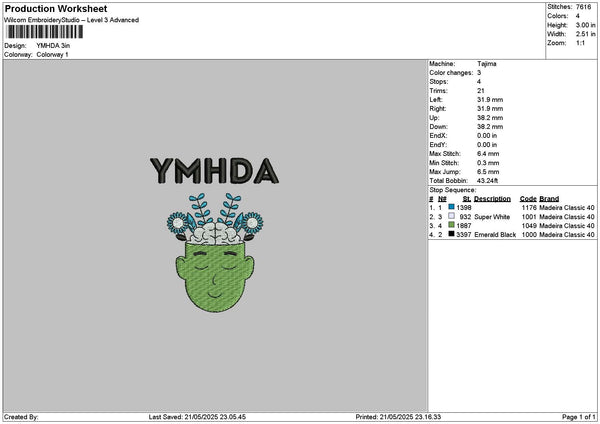600x424 pixels.
Task: Click the barcode under the worksheet title
Action: 42,33
